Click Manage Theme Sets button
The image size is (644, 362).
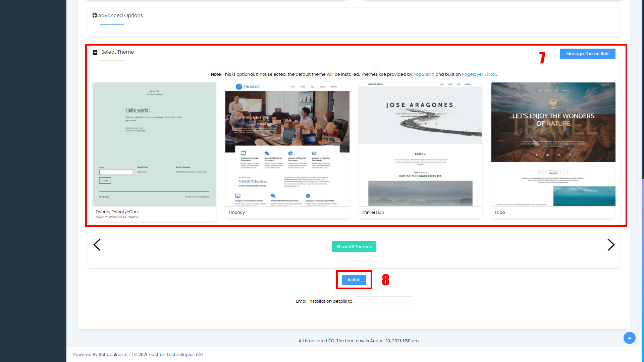(587, 54)
